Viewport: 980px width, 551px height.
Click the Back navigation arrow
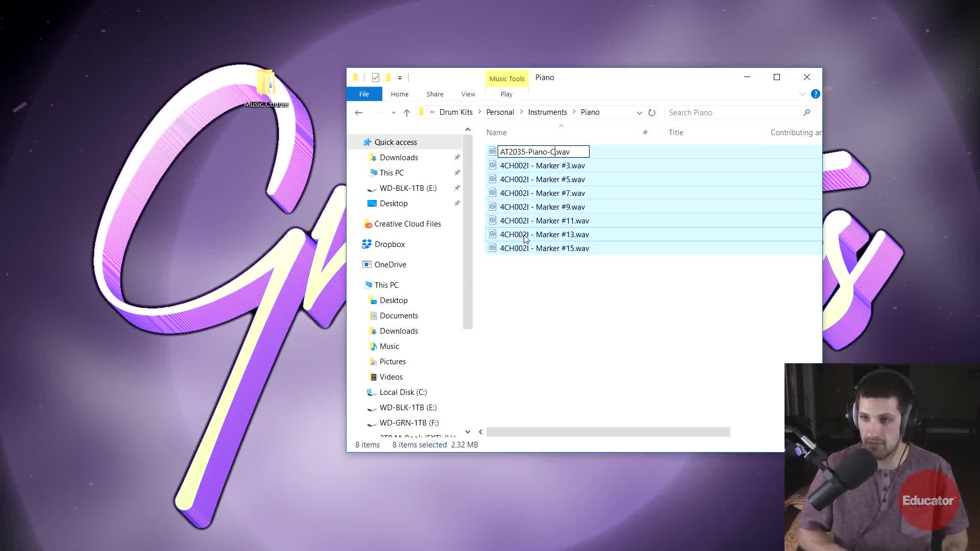coord(359,113)
